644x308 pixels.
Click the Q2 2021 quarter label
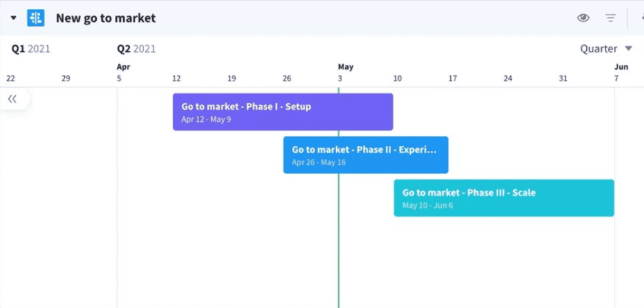click(x=136, y=49)
